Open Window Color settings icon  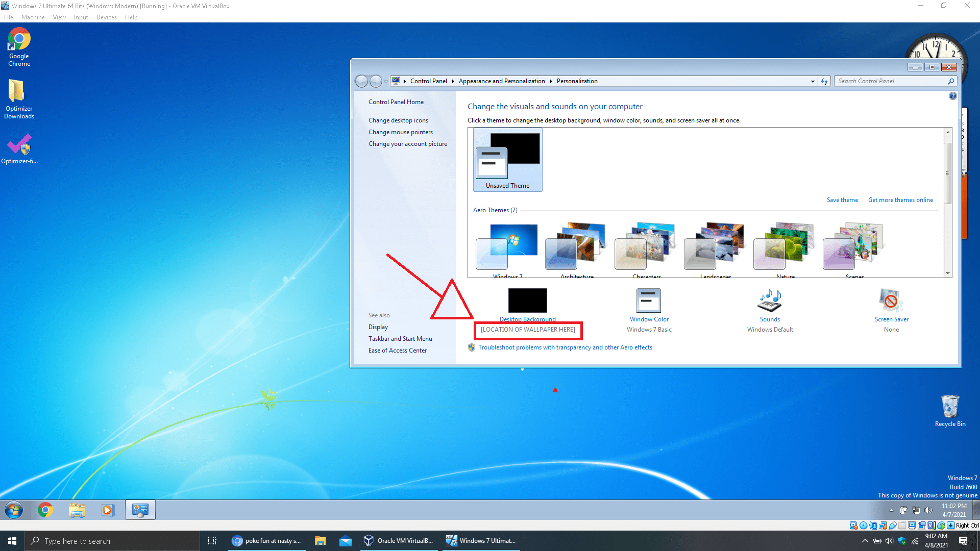coord(649,300)
